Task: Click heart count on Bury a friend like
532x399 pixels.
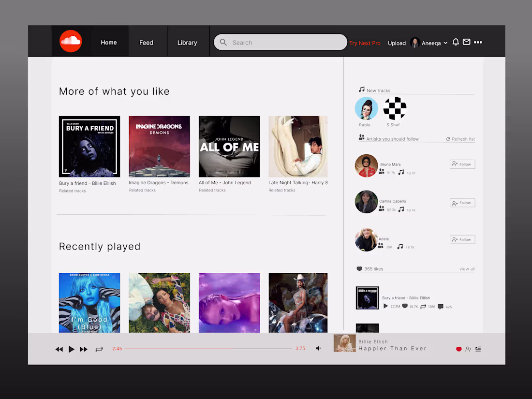Action: (405, 306)
